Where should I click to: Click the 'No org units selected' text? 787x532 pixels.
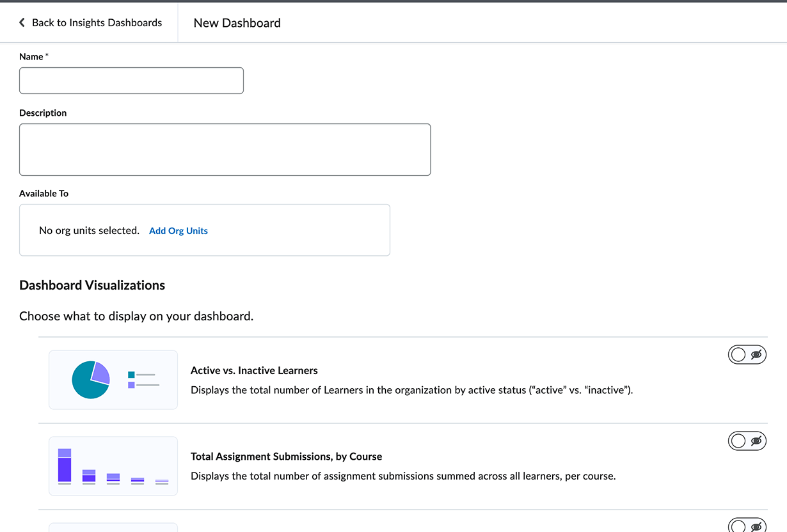[x=89, y=231]
